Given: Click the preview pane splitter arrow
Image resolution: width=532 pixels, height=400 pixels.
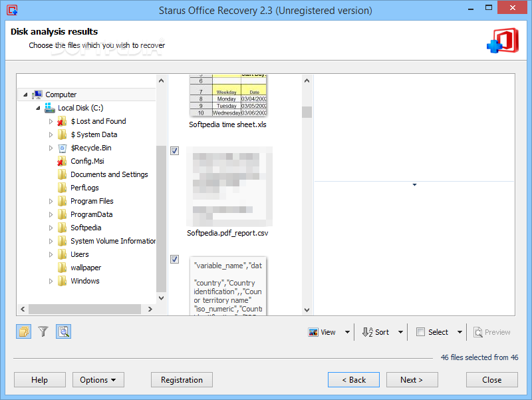Looking at the screenshot, I should click(x=414, y=184).
